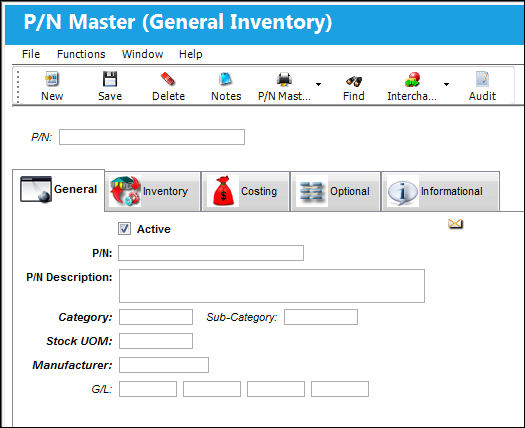
Task: Open the Notes toolbar icon
Action: pyautogui.click(x=226, y=79)
